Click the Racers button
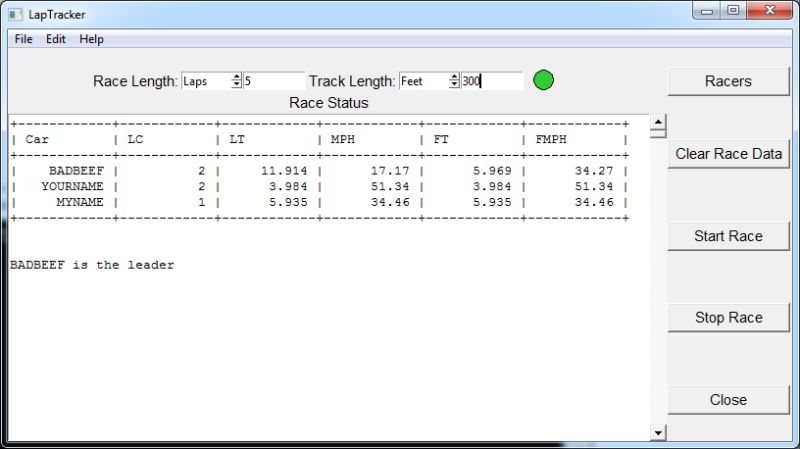800x449 pixels. [x=728, y=81]
